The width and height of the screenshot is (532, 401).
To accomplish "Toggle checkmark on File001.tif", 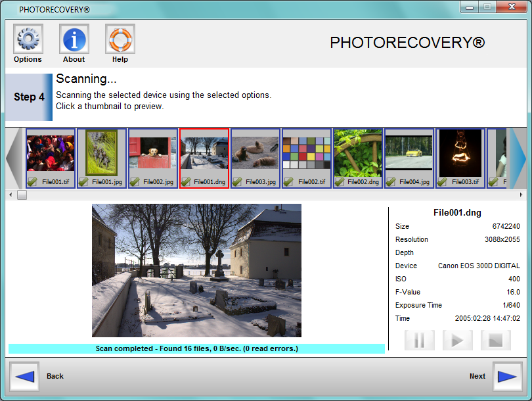I will pos(33,182).
